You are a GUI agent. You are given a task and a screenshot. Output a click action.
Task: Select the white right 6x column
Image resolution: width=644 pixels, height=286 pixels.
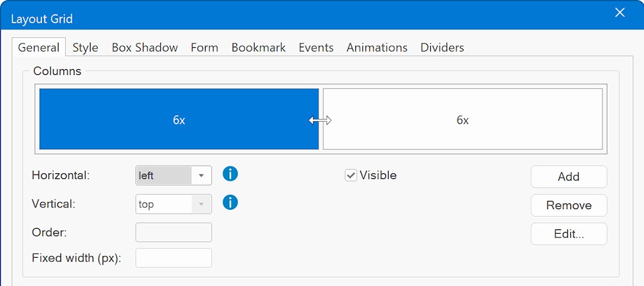[462, 120]
